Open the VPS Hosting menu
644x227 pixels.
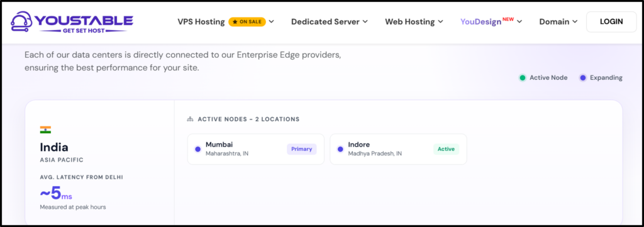tap(201, 22)
